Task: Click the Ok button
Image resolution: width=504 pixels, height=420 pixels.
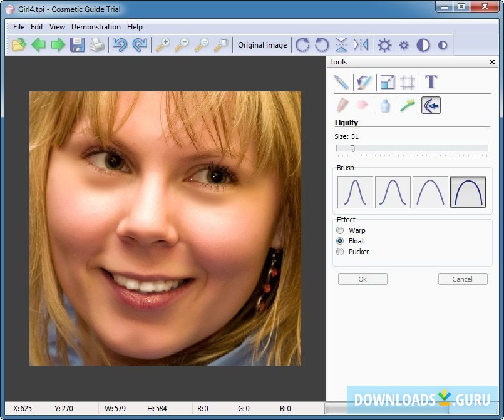Action: coord(363,279)
